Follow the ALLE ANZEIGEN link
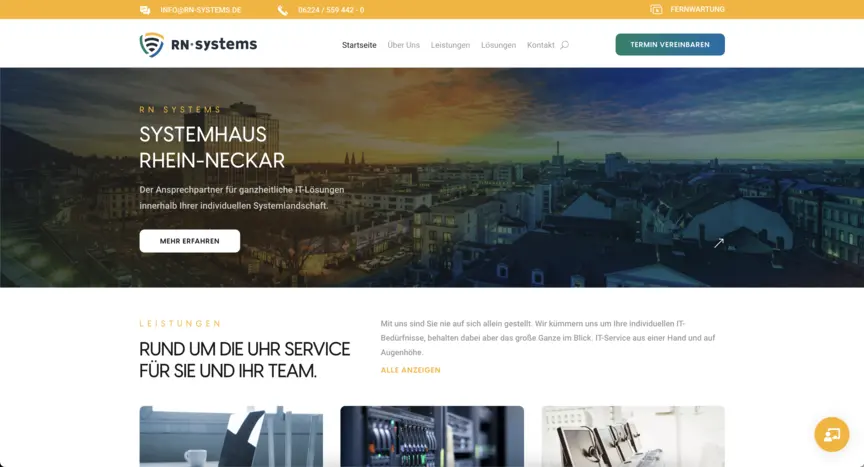The image size is (864, 467). tap(411, 370)
